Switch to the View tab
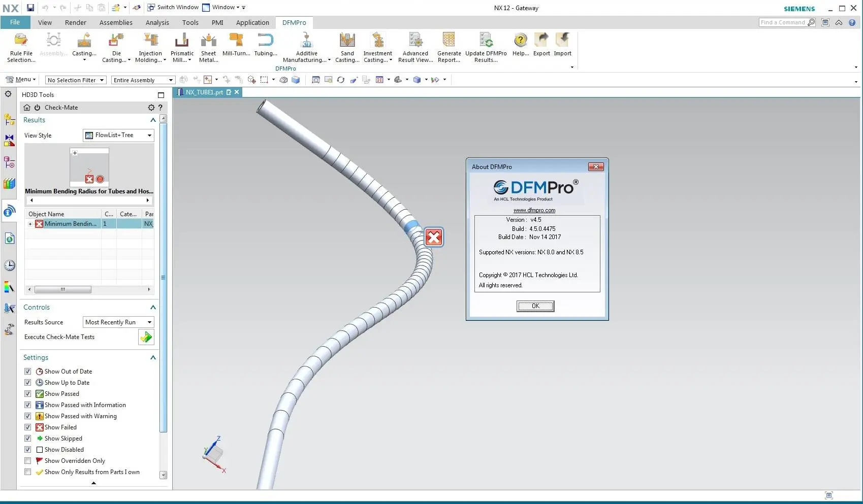 [x=45, y=22]
